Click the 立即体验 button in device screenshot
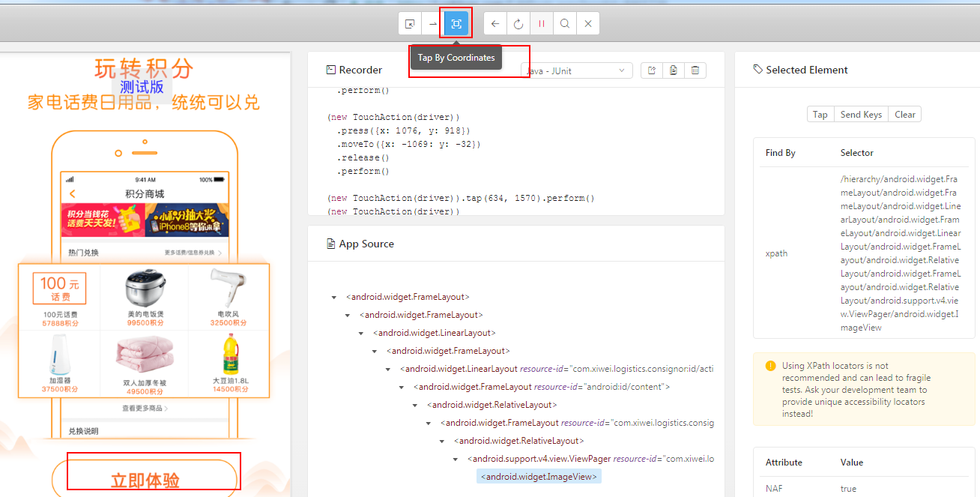This screenshot has width=980, height=497. pos(145,480)
